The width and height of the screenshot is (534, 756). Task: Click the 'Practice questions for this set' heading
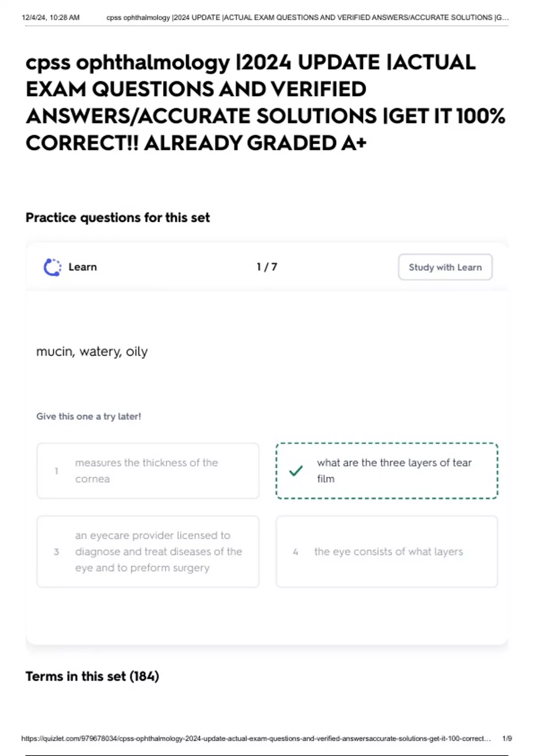[x=117, y=218]
